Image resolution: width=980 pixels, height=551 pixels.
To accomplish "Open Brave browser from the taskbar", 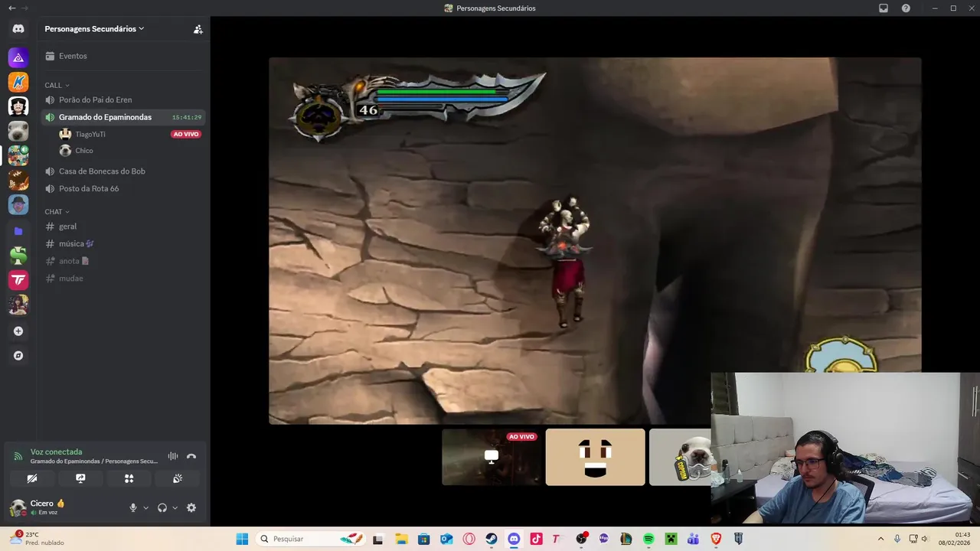I will 716,539.
